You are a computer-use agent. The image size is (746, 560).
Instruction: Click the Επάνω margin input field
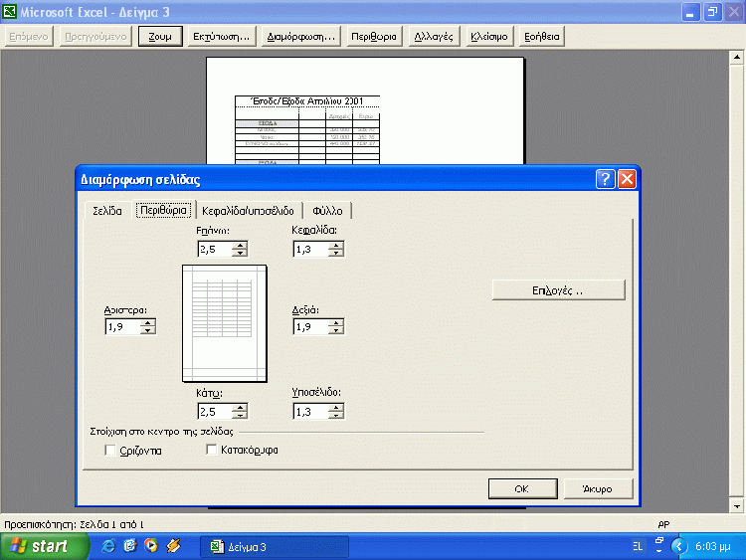215,249
